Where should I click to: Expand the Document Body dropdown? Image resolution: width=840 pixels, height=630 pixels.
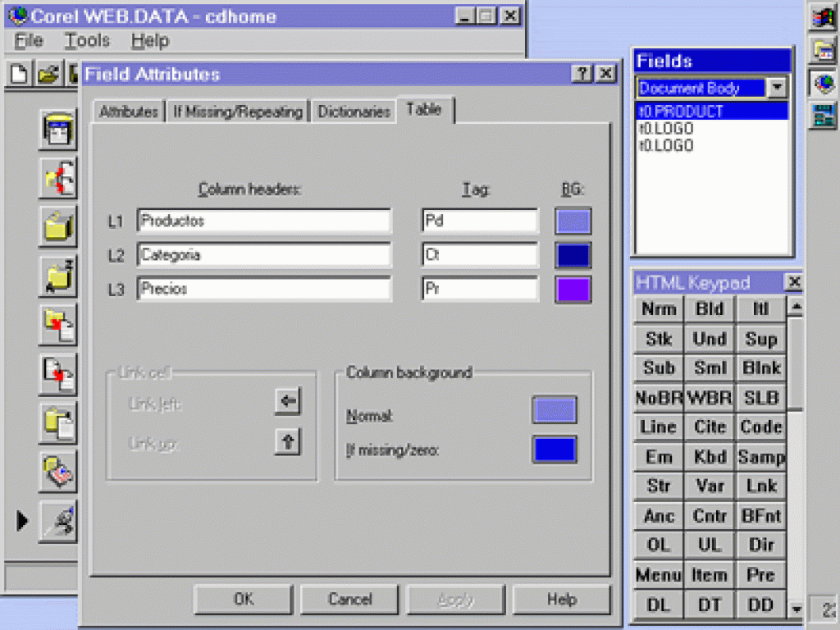(x=778, y=88)
